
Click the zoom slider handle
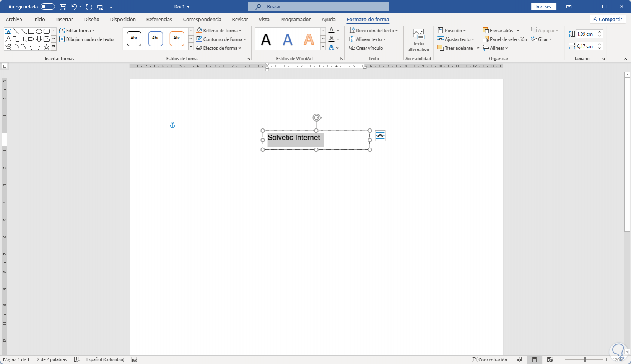point(585,359)
